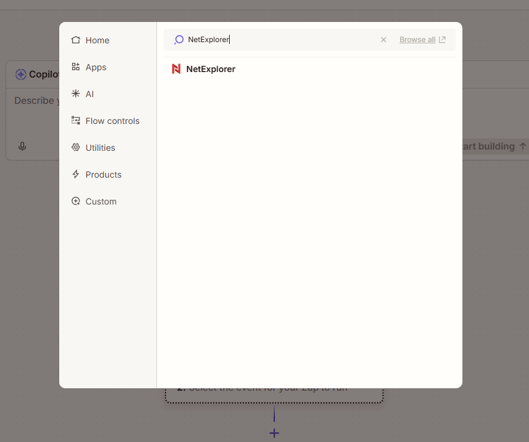Open the Apps category
This screenshot has height=442, width=529.
click(89, 67)
